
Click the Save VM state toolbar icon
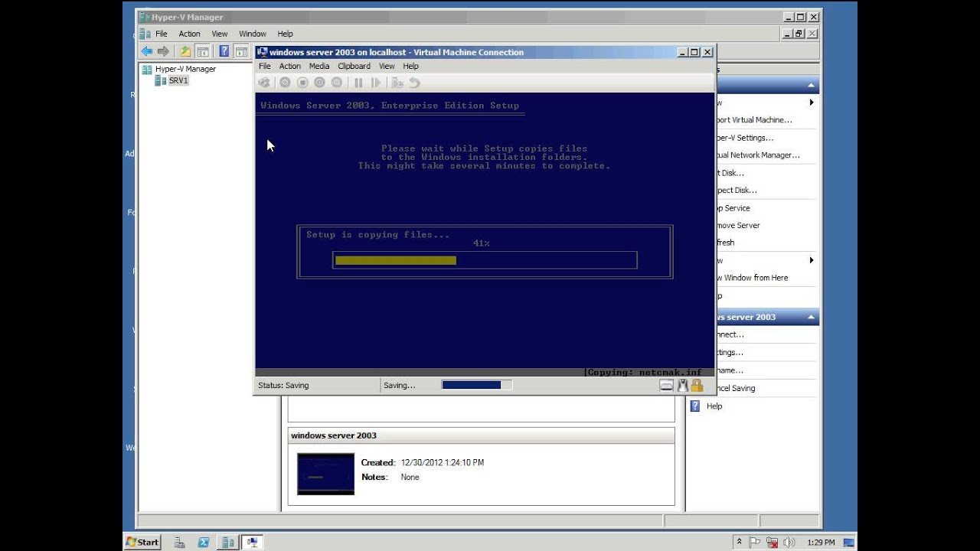[x=336, y=83]
